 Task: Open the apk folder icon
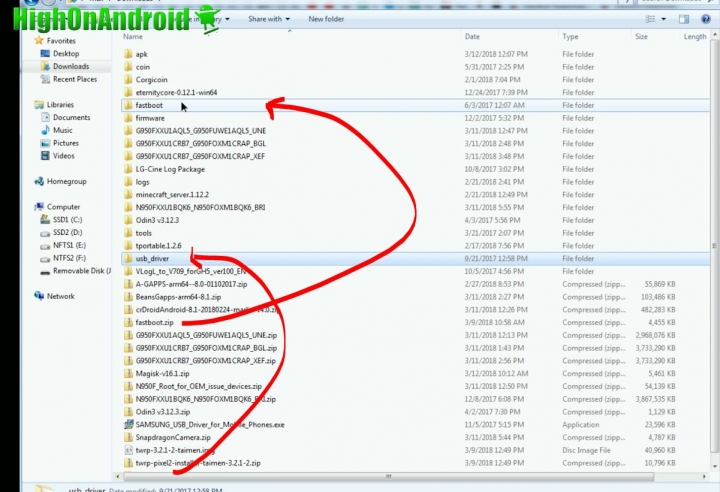[129, 54]
